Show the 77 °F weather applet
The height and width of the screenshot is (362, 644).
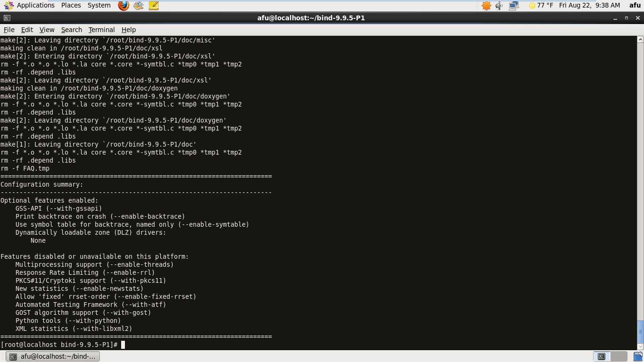pyautogui.click(x=541, y=6)
